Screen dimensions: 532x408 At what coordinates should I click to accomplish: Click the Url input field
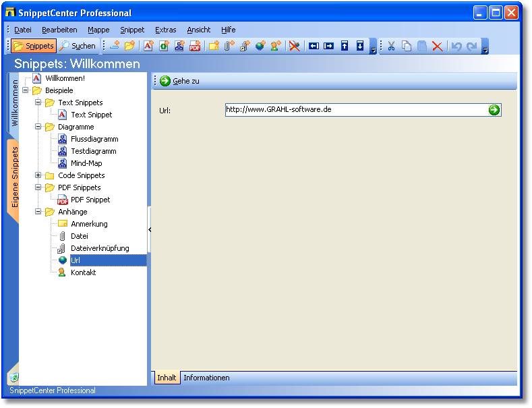[x=363, y=110]
